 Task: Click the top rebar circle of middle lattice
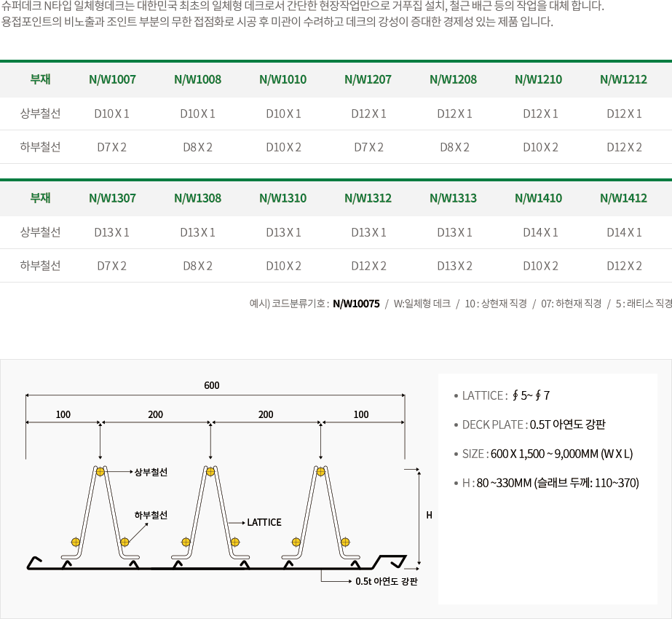210,472
